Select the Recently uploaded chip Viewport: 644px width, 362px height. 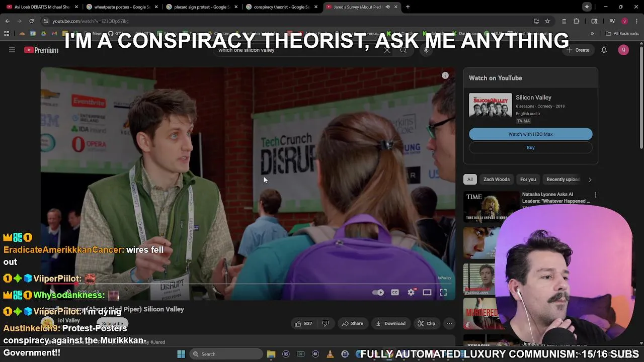pos(563,179)
